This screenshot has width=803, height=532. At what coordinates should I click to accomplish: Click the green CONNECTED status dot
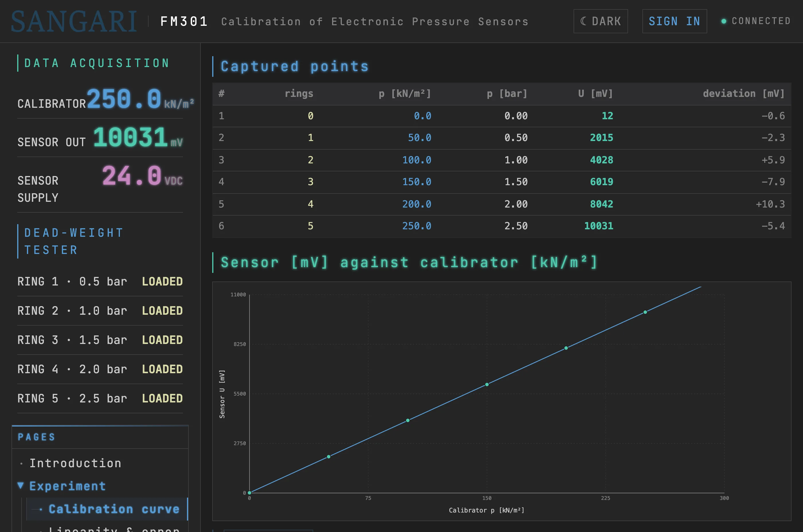tap(724, 21)
